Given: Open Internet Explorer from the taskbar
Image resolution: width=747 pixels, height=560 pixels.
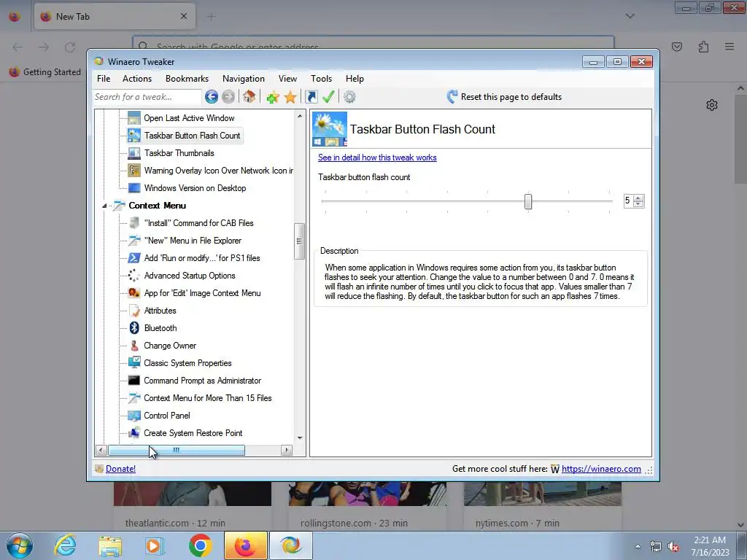Looking at the screenshot, I should click(65, 545).
